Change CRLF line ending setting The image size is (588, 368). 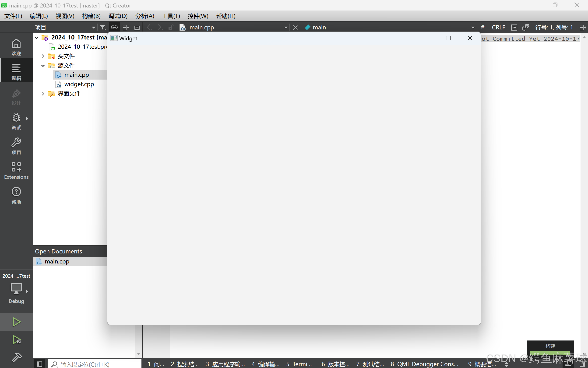(x=498, y=27)
